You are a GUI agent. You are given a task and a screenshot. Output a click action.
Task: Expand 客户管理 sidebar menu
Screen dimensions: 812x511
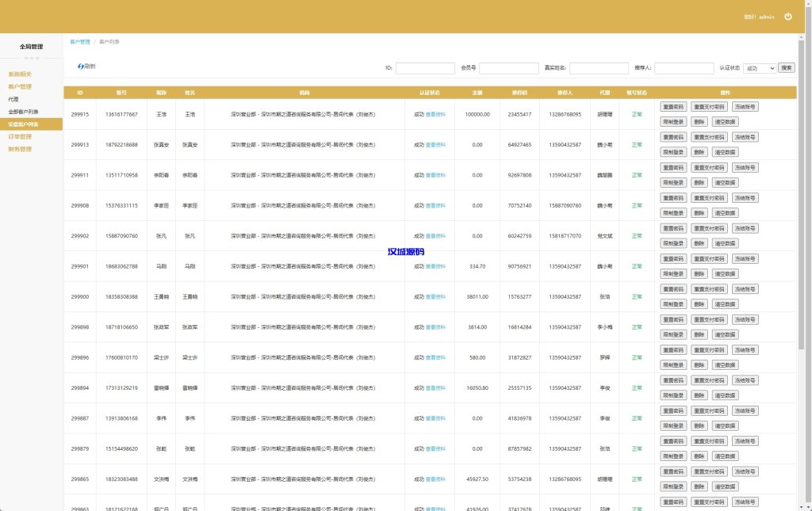click(20, 87)
